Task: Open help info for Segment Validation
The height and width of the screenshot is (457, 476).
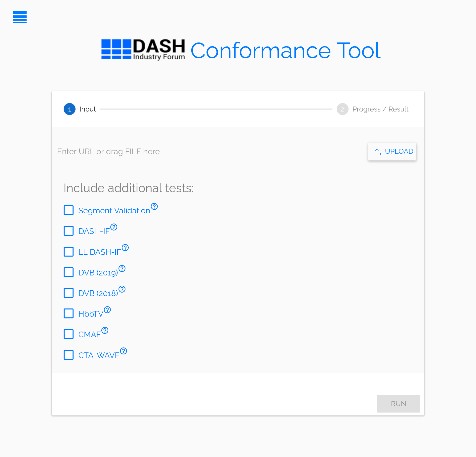Action: tap(154, 206)
